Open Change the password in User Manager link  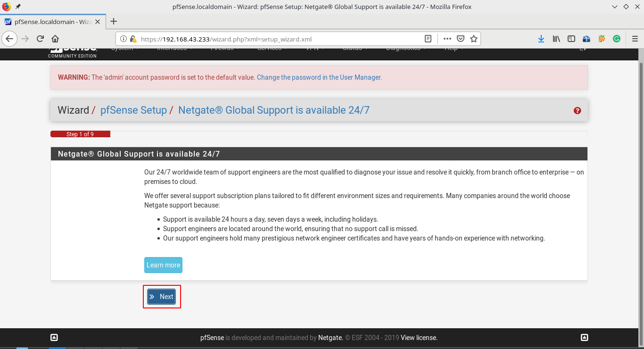click(x=319, y=77)
